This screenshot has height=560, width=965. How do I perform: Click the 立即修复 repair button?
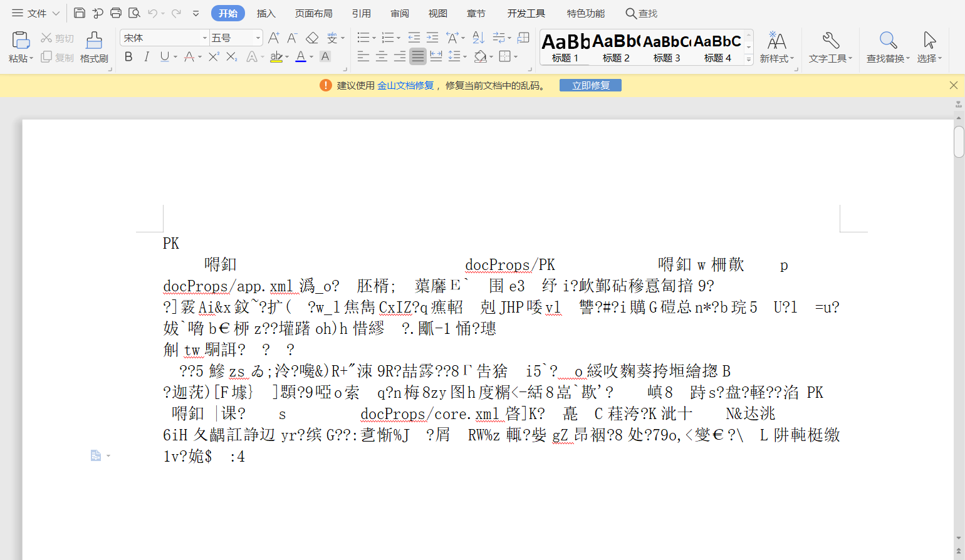[x=590, y=85]
